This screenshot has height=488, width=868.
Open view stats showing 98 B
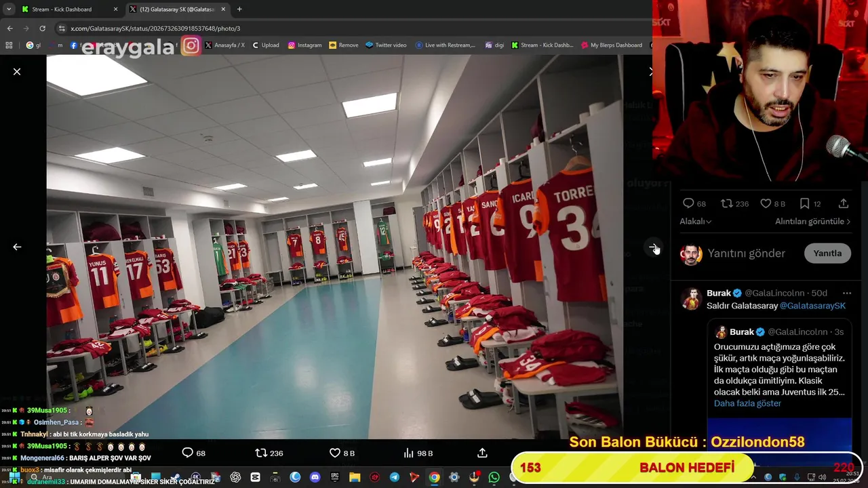pos(418,453)
